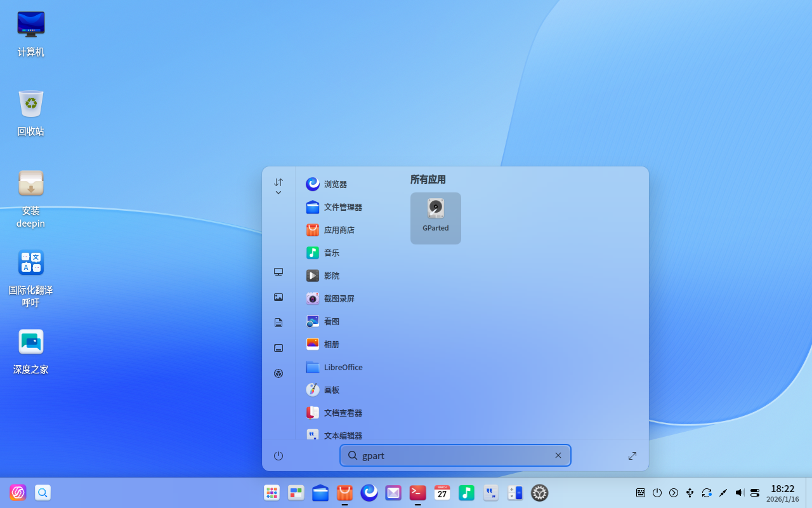Expand launcher to fullscreen mode
The height and width of the screenshot is (508, 812).
coord(632,455)
